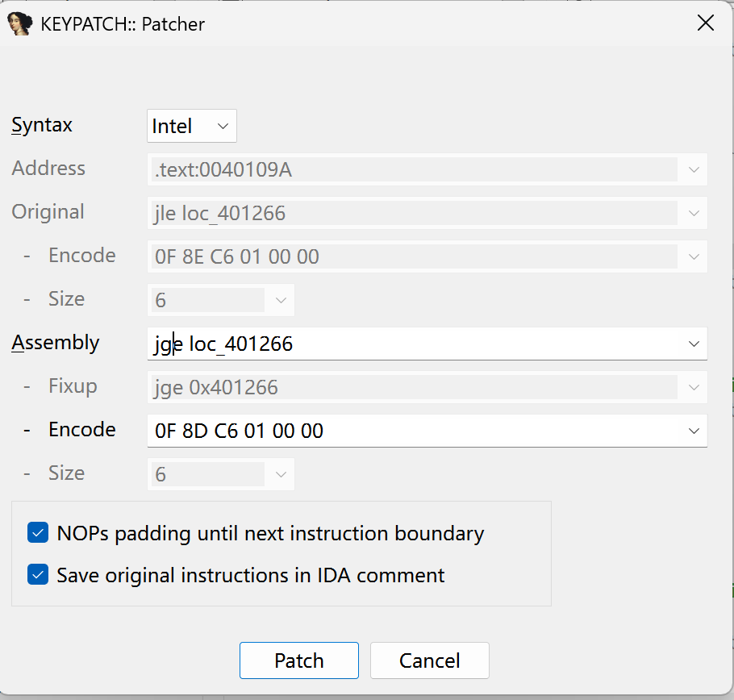Click the Address label
The width and height of the screenshot is (734, 700).
pos(48,168)
